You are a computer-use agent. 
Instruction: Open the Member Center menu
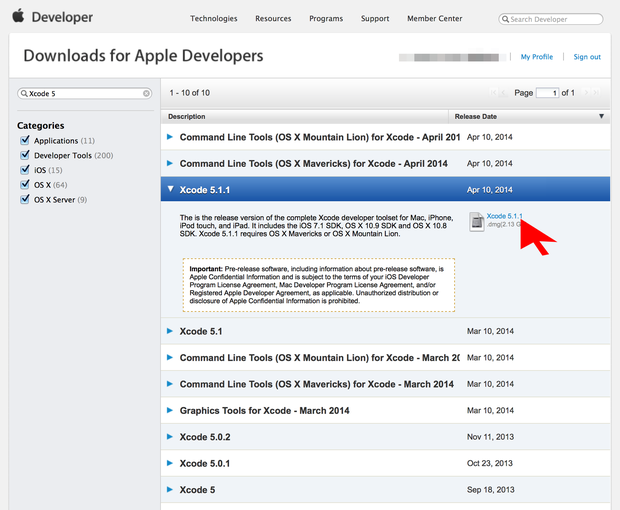435,19
